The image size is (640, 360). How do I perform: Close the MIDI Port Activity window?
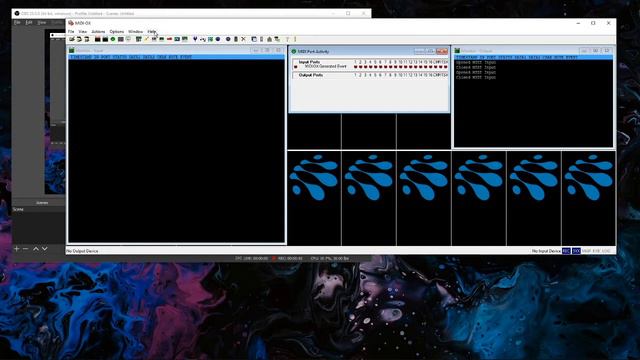click(x=442, y=51)
